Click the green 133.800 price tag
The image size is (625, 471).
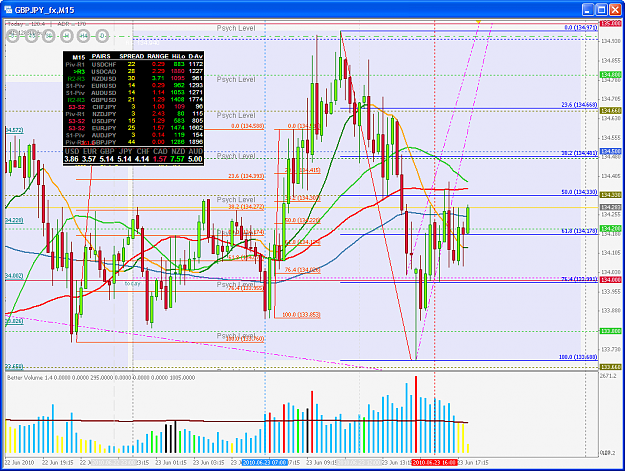coord(610,331)
